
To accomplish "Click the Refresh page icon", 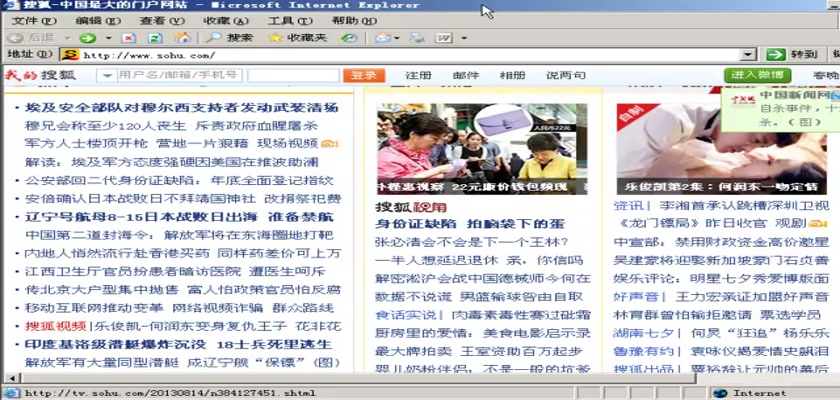I will [155, 38].
